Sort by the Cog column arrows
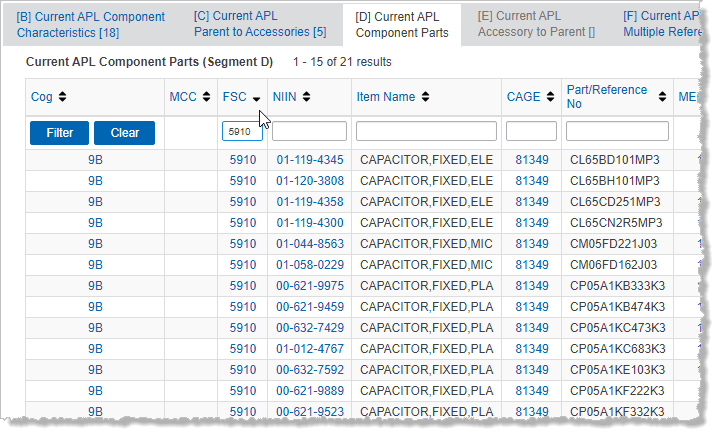Viewport: 720px width, 438px height. coord(62,97)
